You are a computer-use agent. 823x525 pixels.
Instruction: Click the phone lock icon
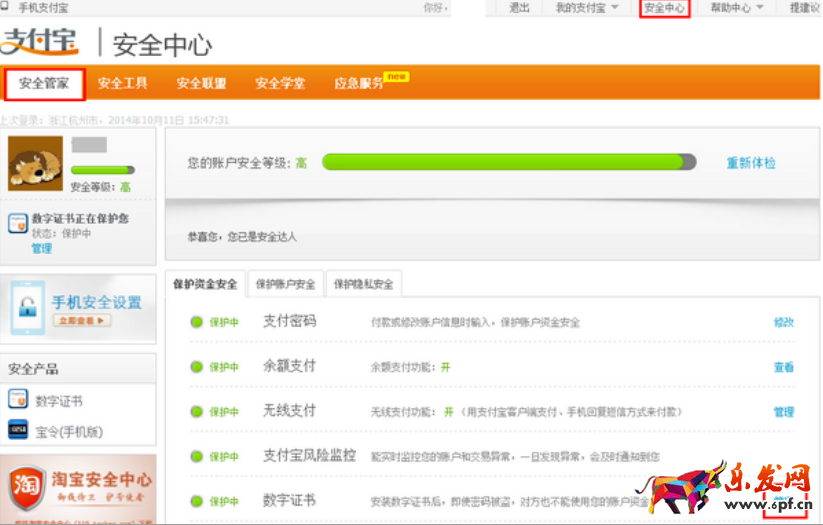(27, 307)
